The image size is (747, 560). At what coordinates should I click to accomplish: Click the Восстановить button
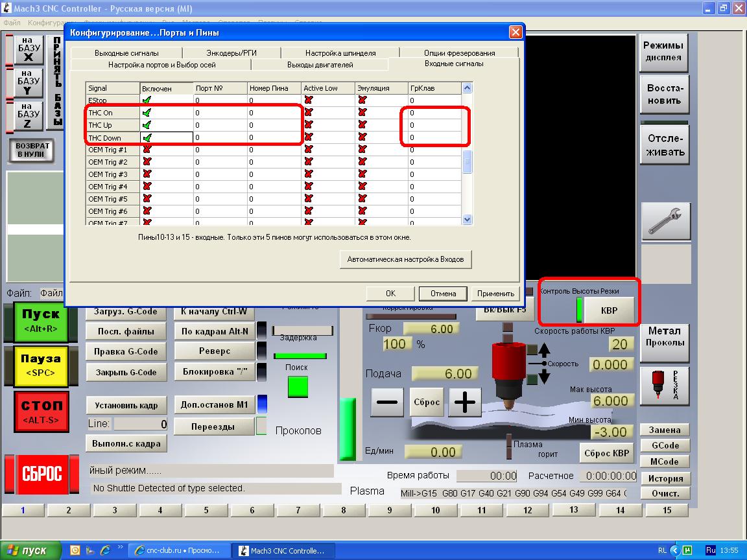point(665,94)
